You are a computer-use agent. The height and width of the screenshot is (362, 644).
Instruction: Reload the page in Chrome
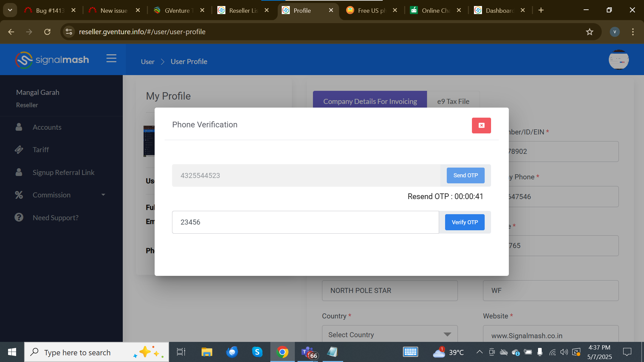point(47,32)
